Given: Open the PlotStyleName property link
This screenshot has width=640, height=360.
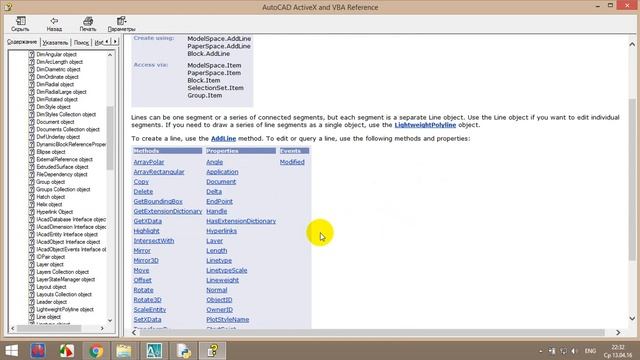Looking at the screenshot, I should click(x=227, y=320).
